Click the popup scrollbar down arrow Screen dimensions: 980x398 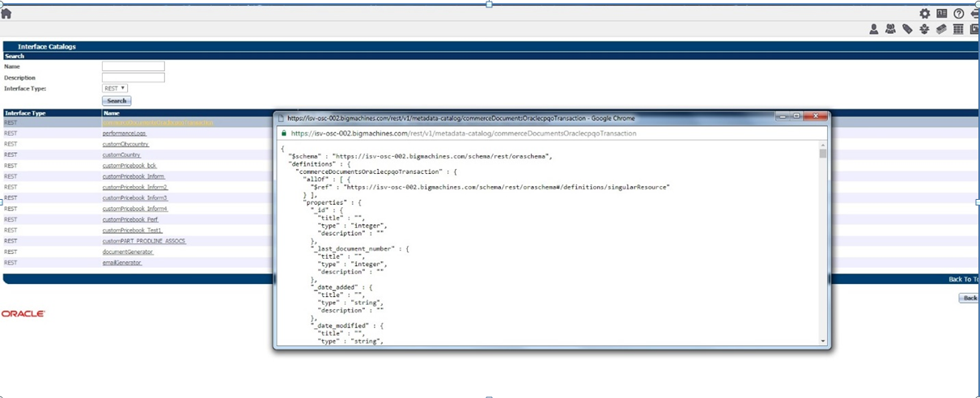823,341
